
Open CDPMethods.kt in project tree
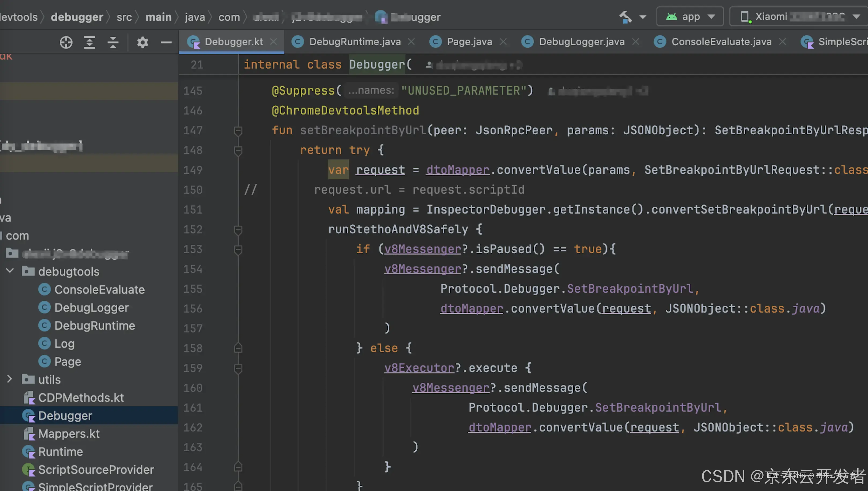click(x=81, y=398)
